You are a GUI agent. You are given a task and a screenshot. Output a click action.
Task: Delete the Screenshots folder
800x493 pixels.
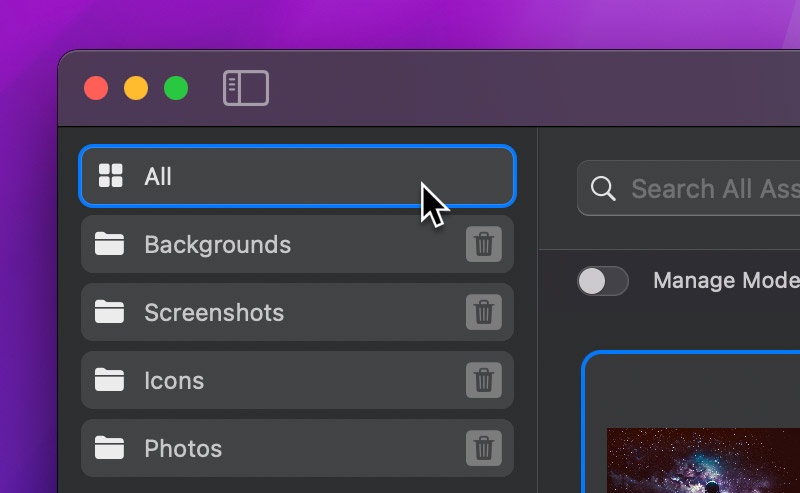[x=484, y=312]
